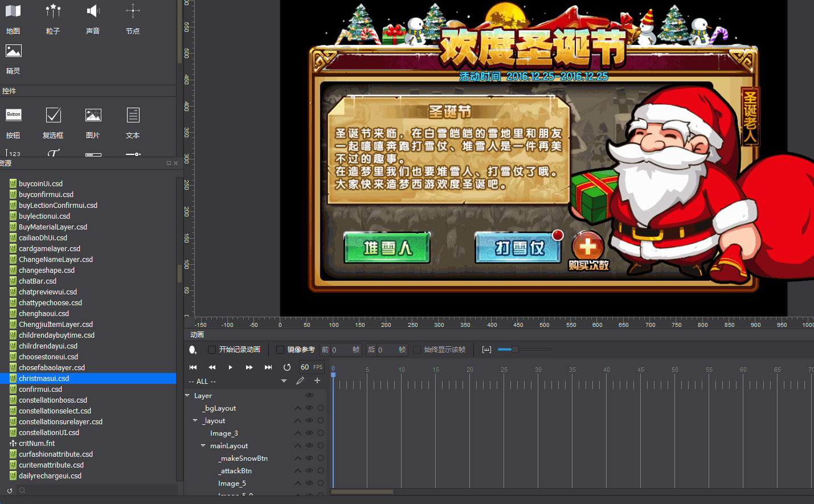Collapse the _layout tree node
Viewport: 814px width, 504px height.
click(x=195, y=420)
